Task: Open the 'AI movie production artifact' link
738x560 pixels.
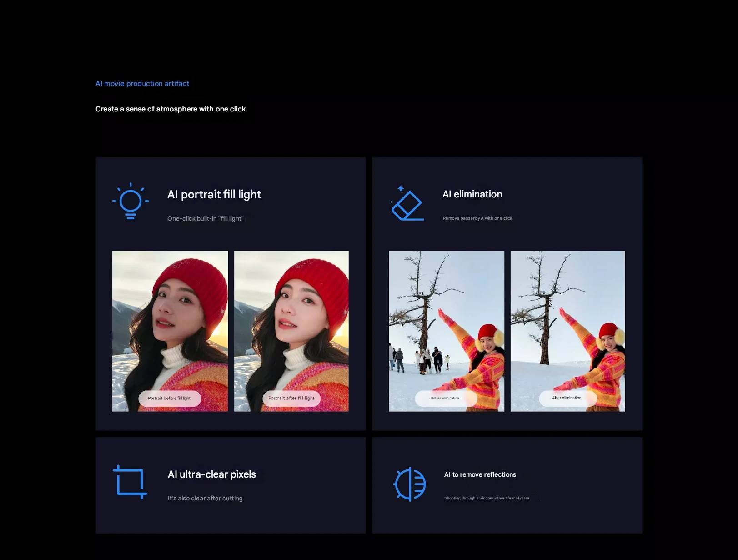Action: point(142,84)
